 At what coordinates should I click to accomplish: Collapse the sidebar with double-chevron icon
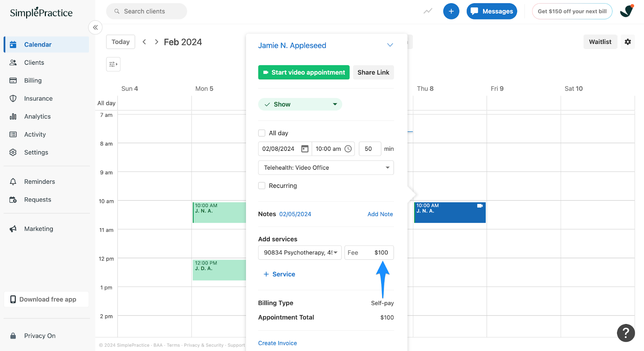95,27
